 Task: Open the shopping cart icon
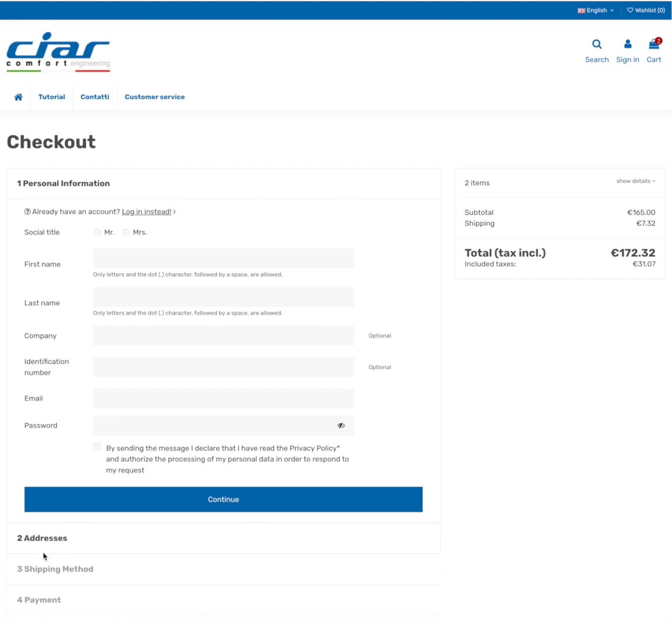654,45
